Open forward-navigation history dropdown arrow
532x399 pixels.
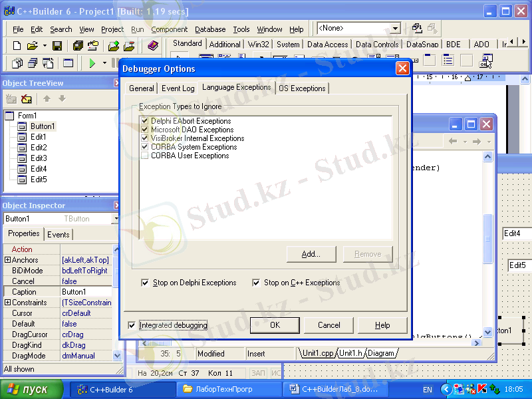point(489,142)
